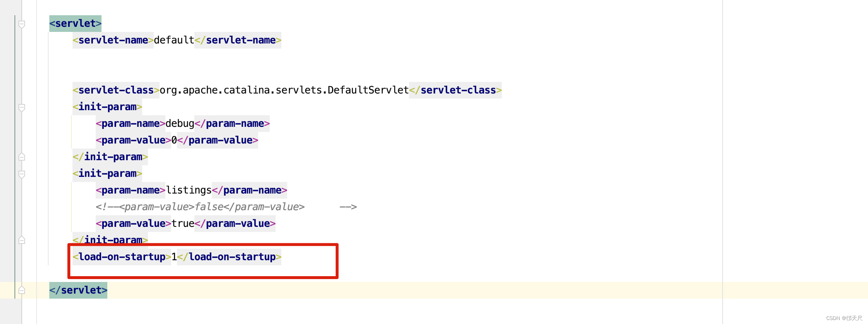The image size is (868, 324).
Task: Click the opening <servlet> tag
Action: coord(75,24)
